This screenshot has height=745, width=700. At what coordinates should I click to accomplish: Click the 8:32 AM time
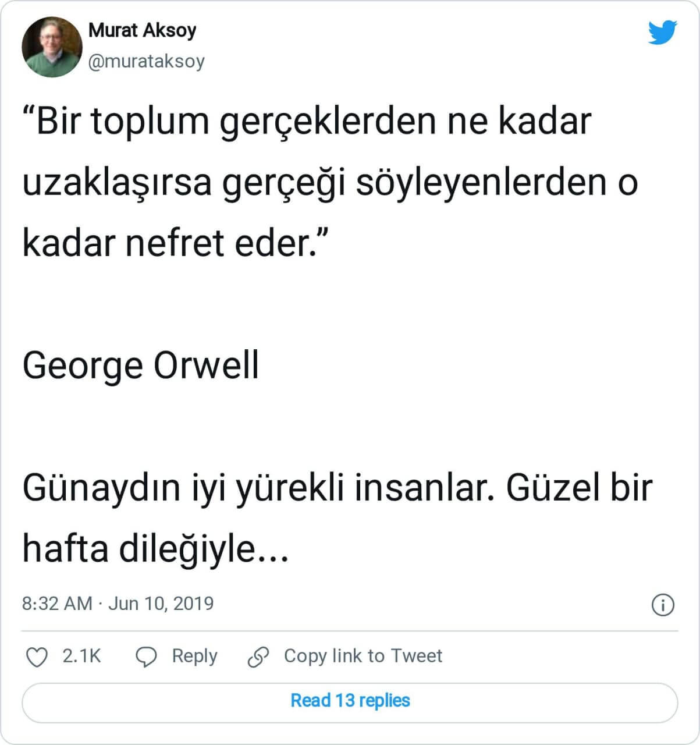(57, 604)
